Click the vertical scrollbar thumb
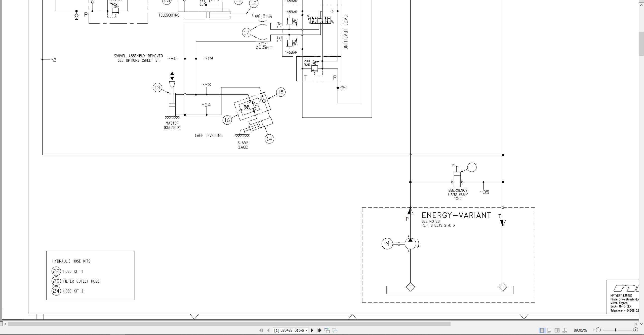Viewport: 644px width, 335px height. pos(641,44)
